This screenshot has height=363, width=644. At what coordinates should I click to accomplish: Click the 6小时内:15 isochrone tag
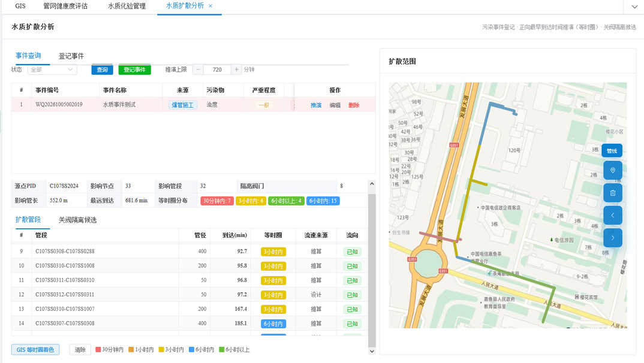(x=323, y=201)
